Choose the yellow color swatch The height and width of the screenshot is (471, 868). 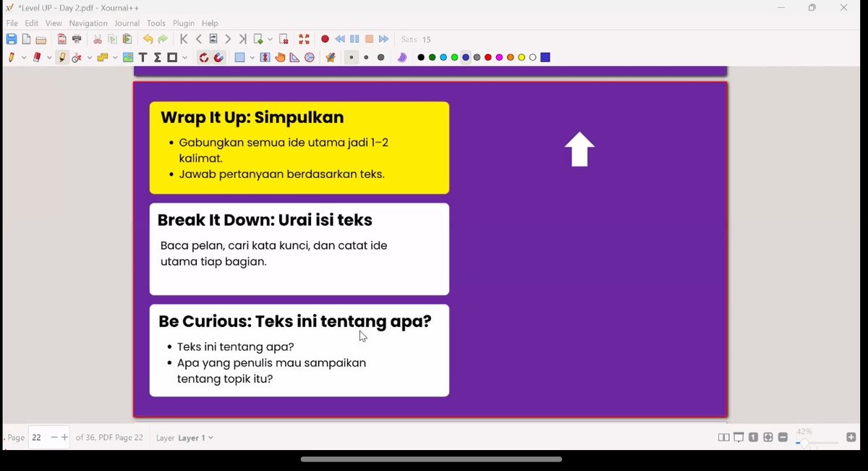click(x=522, y=57)
